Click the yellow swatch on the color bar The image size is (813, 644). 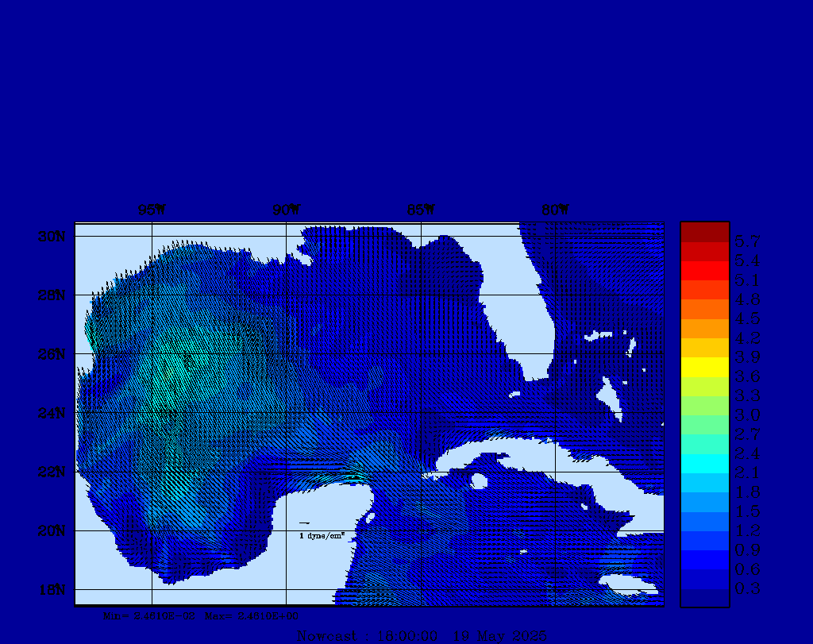(704, 367)
